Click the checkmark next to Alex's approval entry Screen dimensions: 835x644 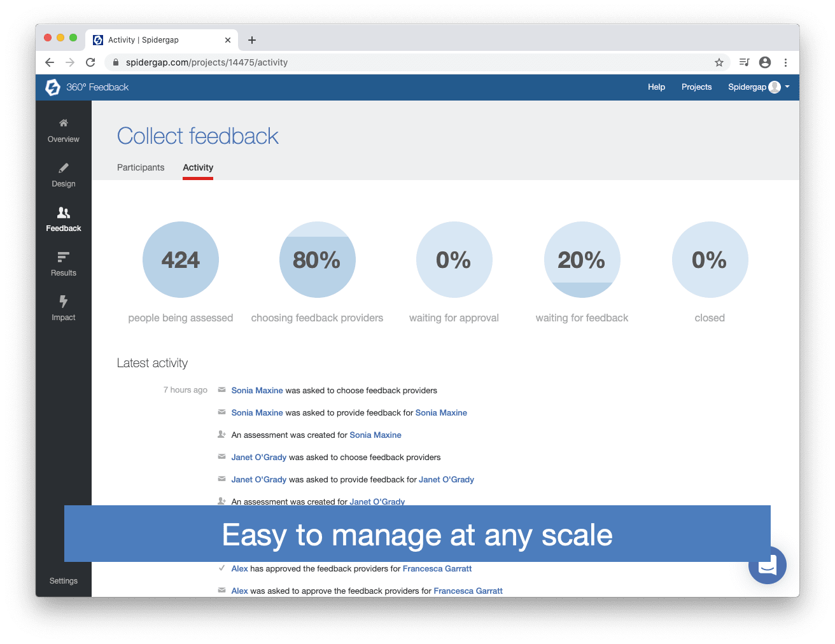[221, 568]
